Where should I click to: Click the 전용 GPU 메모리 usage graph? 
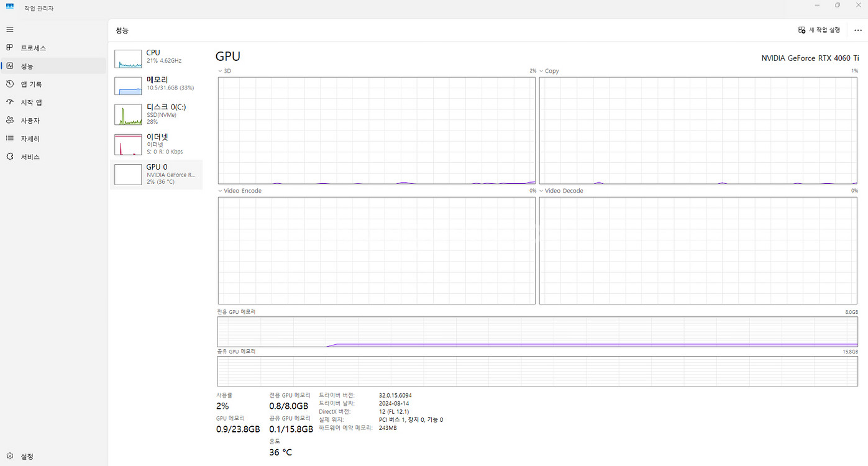[x=537, y=331]
